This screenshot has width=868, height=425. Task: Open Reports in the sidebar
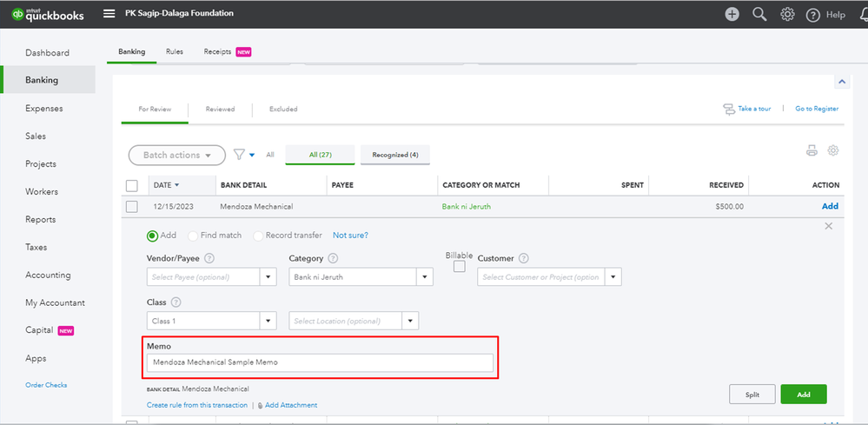pyautogui.click(x=41, y=219)
